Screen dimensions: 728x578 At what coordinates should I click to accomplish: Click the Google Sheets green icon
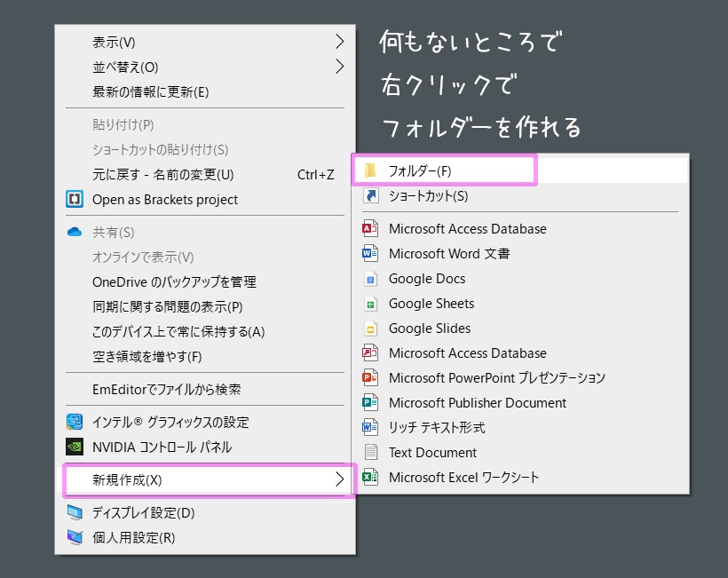click(x=370, y=304)
